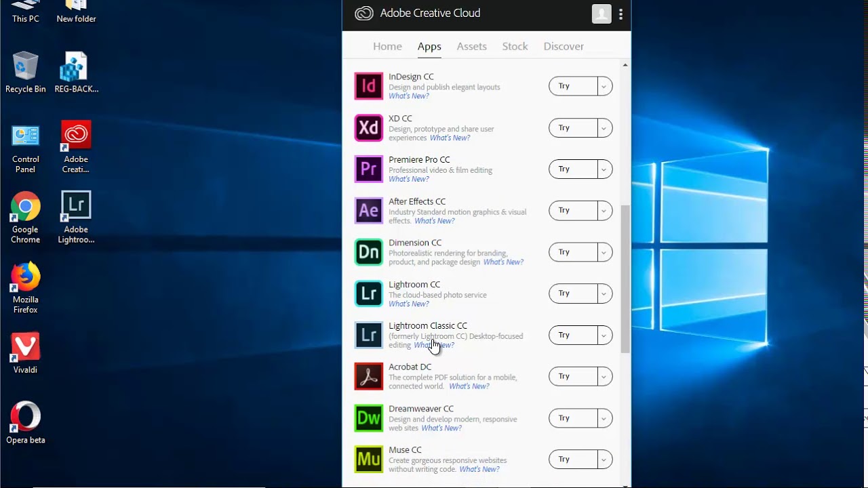This screenshot has height=488, width=868.
Task: Expand the Premiere Pro CC Try dropdown arrow
Action: (x=604, y=169)
